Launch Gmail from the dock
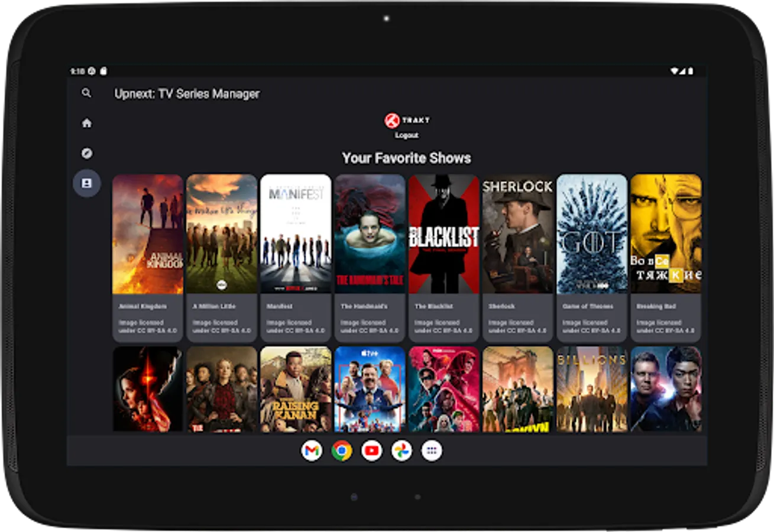 click(x=312, y=451)
